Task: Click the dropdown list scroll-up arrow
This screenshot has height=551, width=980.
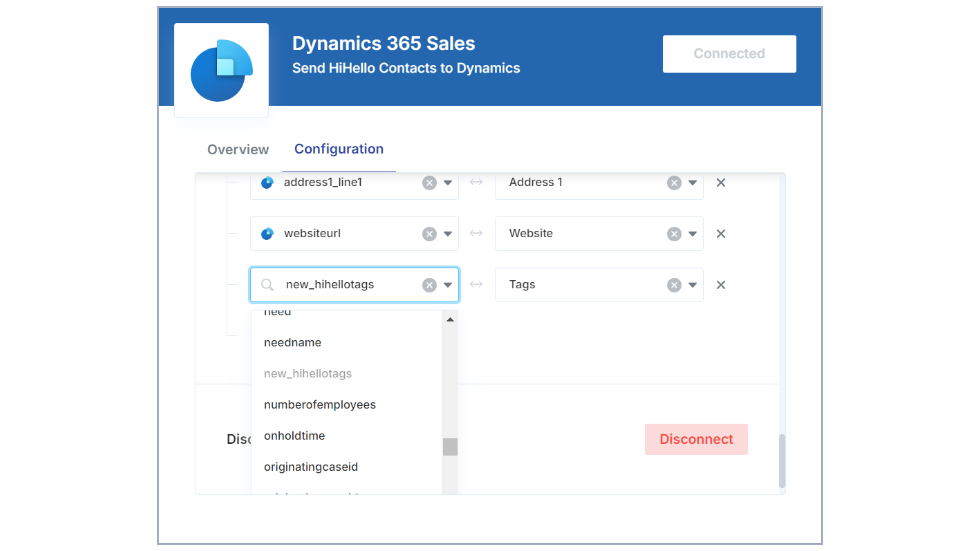Action: [450, 320]
